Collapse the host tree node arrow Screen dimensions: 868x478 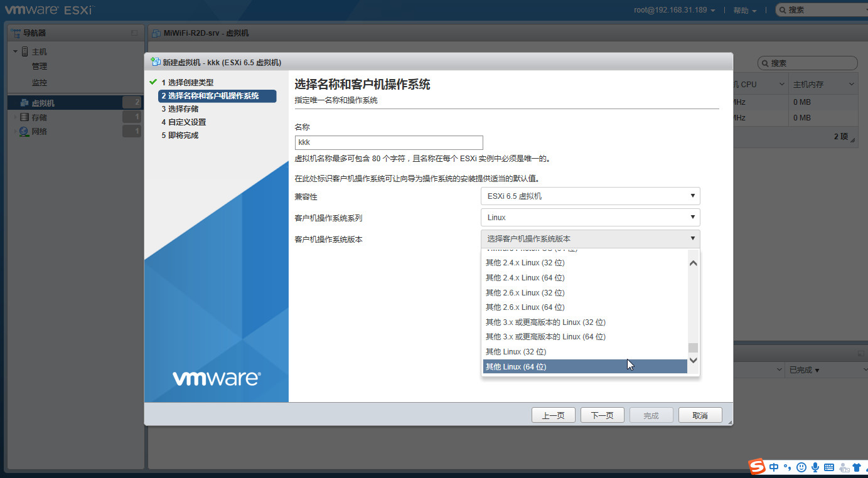tap(15, 51)
